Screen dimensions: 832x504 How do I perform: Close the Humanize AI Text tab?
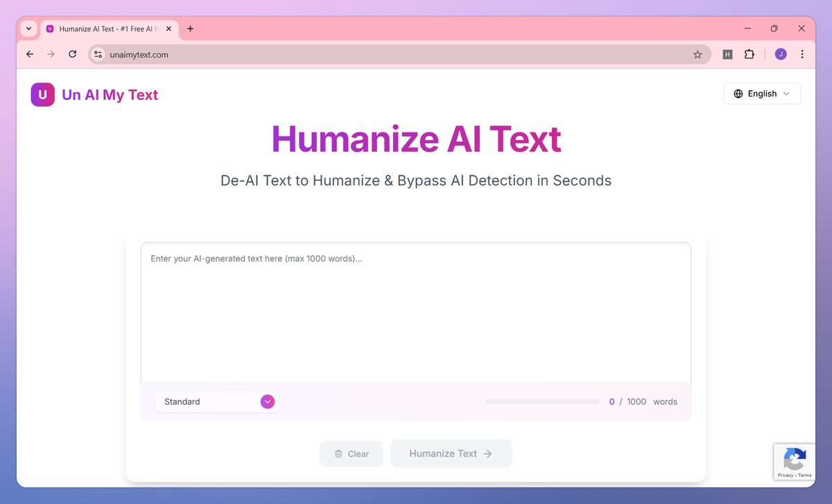coord(168,29)
